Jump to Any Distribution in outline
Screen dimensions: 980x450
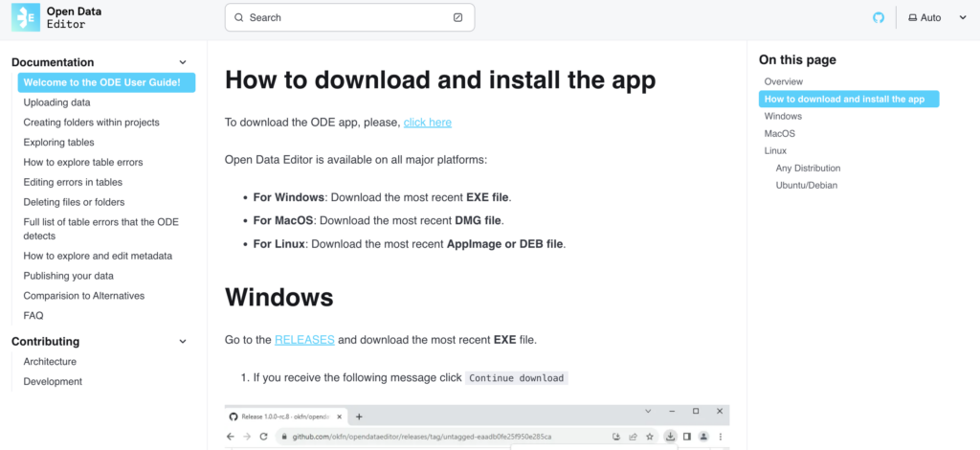coord(808,169)
